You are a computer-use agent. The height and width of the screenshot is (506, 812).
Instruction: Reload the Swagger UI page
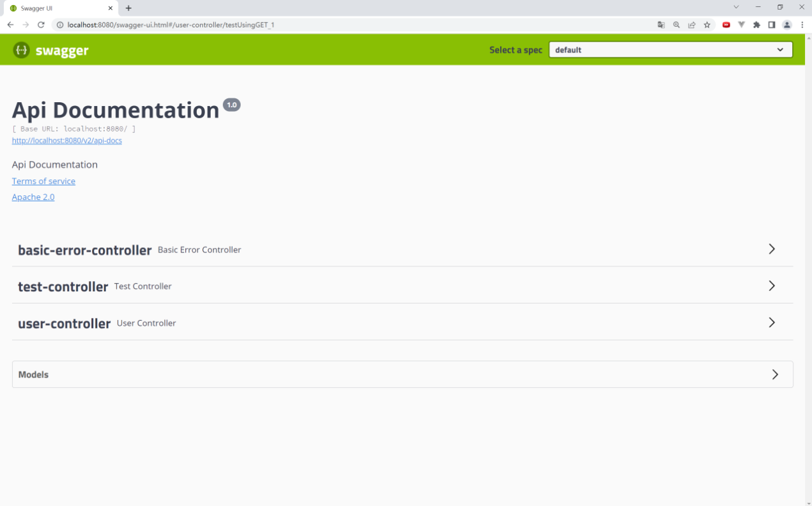coord(42,25)
